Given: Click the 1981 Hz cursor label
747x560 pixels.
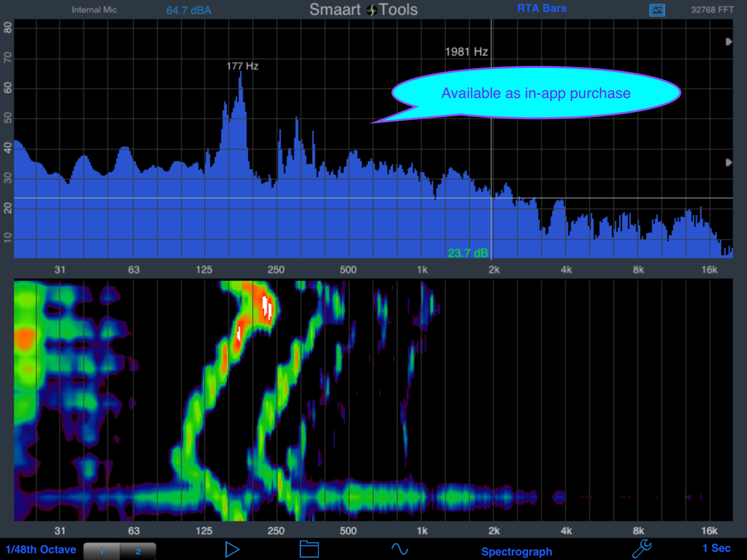Looking at the screenshot, I should coord(466,52).
